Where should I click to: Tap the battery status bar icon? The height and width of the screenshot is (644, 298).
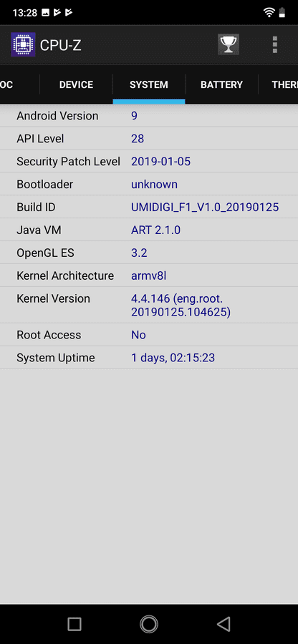tap(282, 12)
